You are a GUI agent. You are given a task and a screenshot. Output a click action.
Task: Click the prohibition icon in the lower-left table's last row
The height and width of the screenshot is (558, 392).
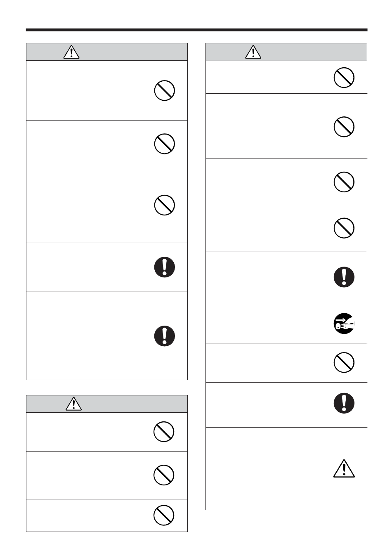pyautogui.click(x=164, y=515)
